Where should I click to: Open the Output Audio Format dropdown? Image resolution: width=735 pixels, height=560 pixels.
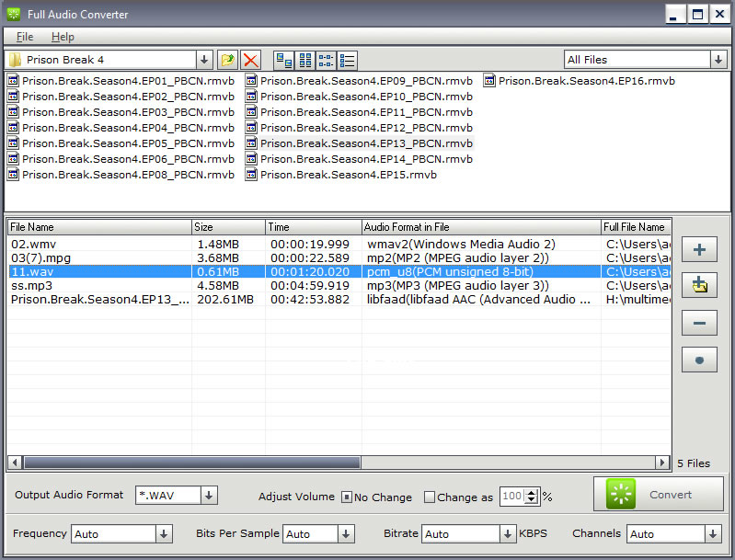209,496
